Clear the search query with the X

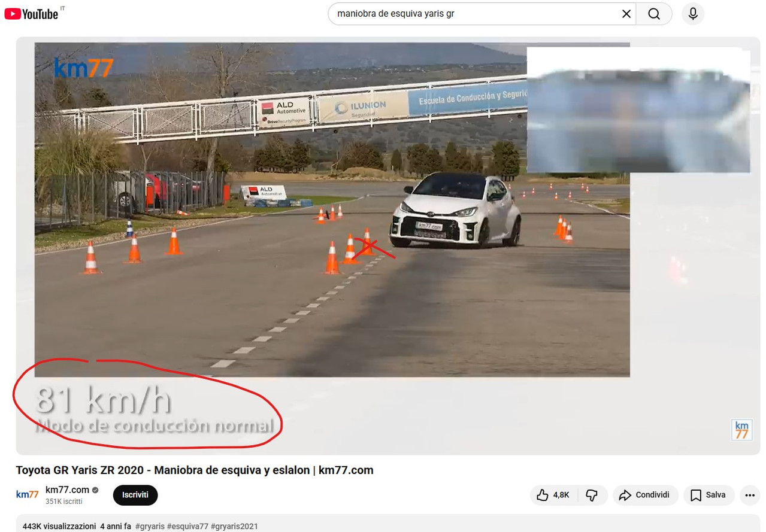coord(626,14)
